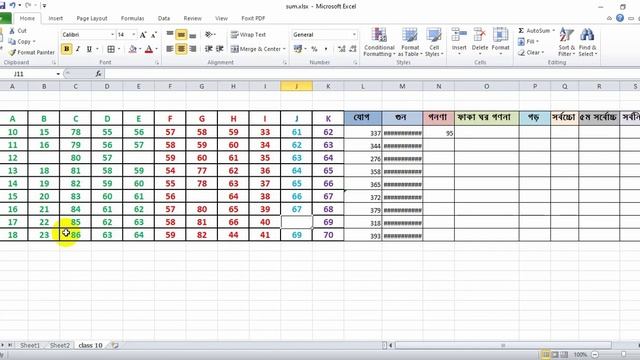Increase decimal places
Image resolution: width=640 pixels, height=360 pixels.
pos(342,49)
